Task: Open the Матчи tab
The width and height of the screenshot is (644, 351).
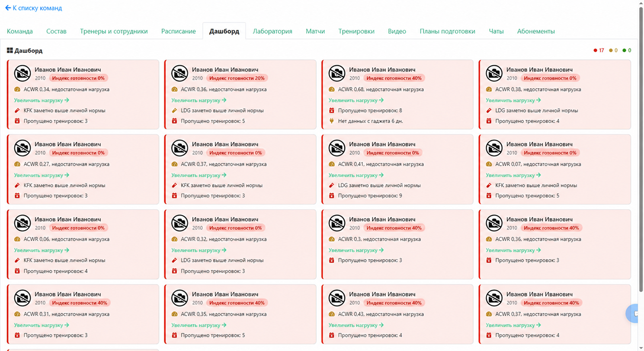Action: point(315,31)
